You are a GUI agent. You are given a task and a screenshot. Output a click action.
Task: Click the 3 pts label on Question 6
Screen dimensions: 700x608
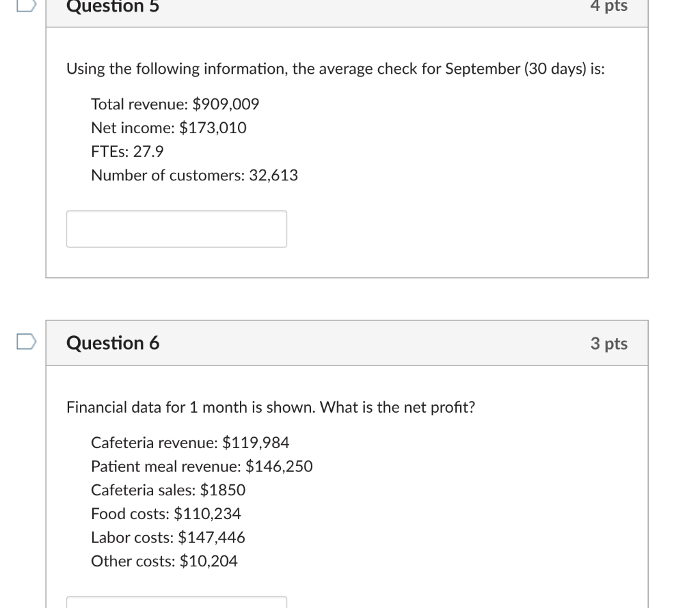coord(609,344)
